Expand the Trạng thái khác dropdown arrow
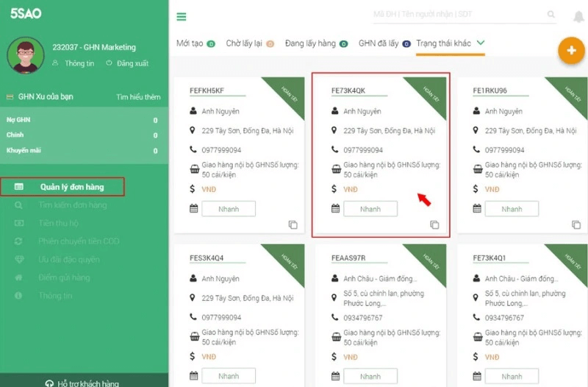The image size is (588, 387). pyautogui.click(x=481, y=43)
